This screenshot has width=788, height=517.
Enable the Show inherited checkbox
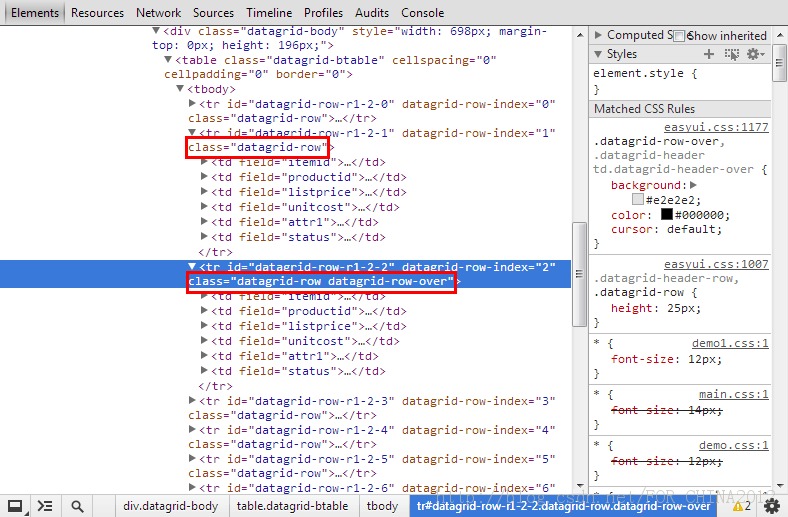click(x=679, y=36)
